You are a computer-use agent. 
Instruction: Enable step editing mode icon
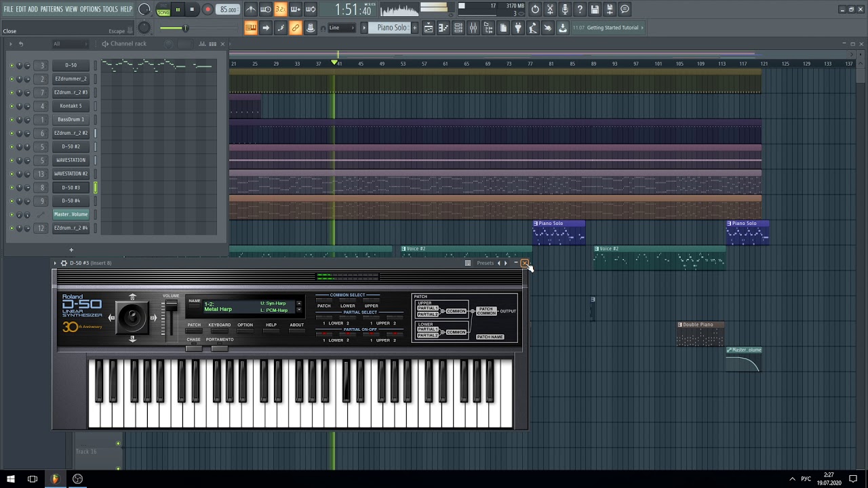click(281, 28)
